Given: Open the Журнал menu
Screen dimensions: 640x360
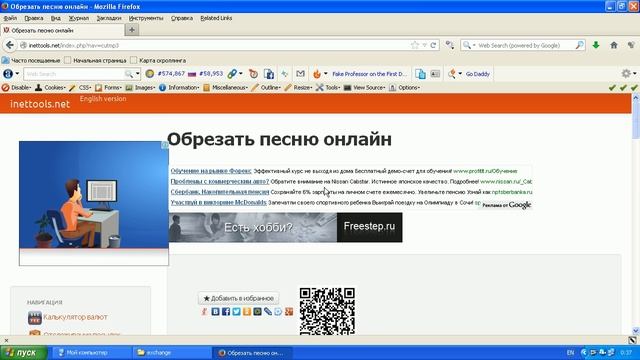Looking at the screenshot, I should click(78, 18).
